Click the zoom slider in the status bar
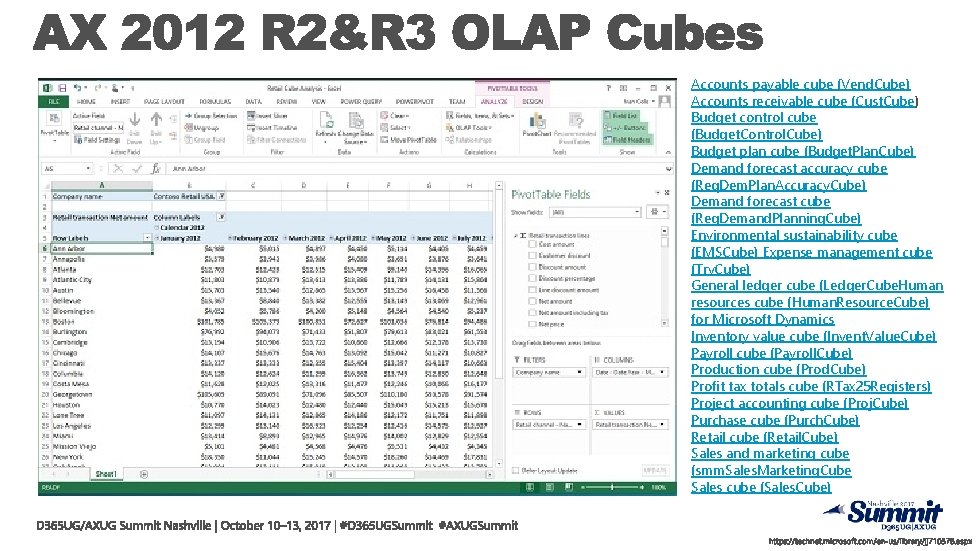This screenshot has width=979, height=551. tap(611, 487)
